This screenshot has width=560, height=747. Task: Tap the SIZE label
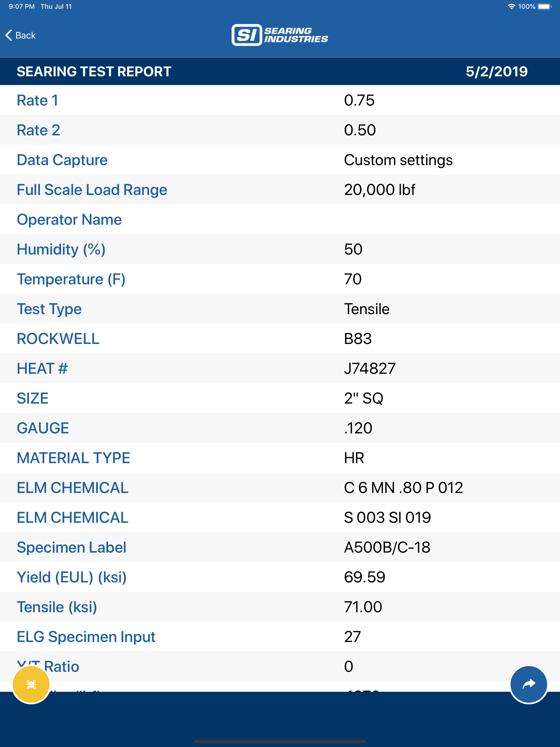(33, 398)
